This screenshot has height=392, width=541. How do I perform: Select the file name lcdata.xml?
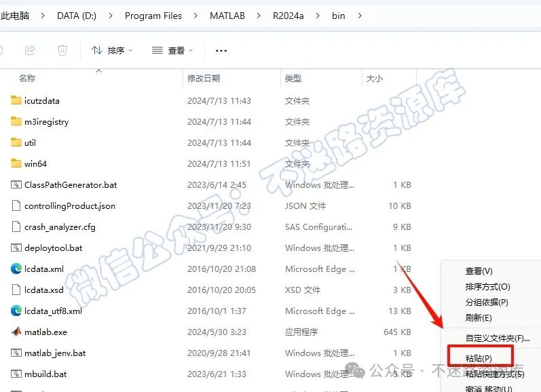coord(44,269)
